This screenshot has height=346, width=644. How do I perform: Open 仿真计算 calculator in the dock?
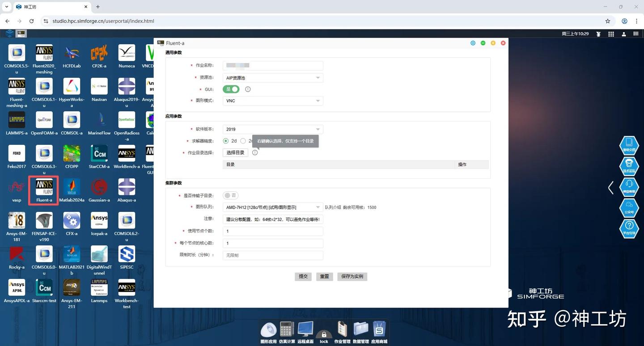(x=287, y=330)
